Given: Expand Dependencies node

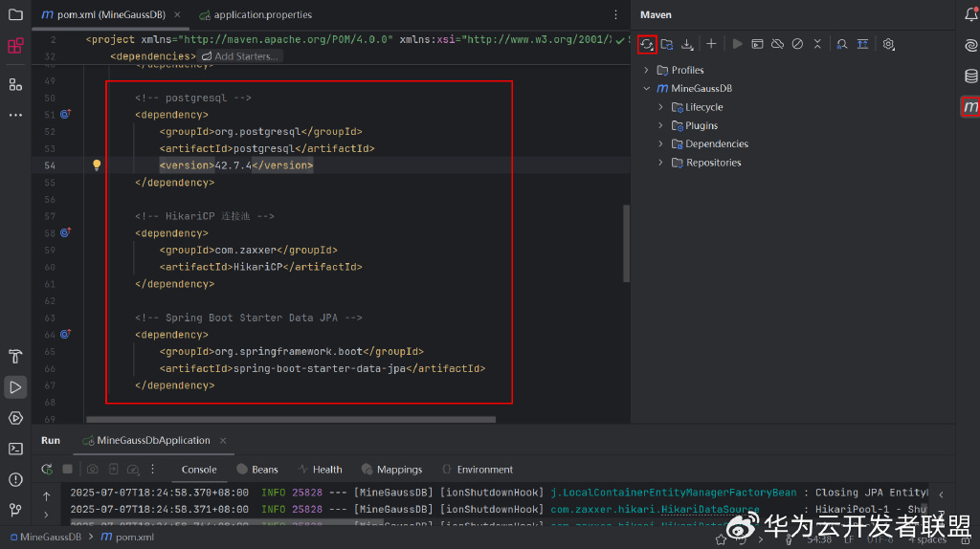Looking at the screenshot, I should (660, 143).
